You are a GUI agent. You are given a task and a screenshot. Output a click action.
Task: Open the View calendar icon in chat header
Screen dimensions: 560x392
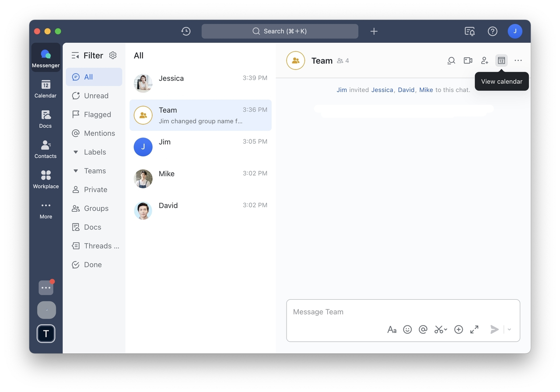tap(501, 61)
